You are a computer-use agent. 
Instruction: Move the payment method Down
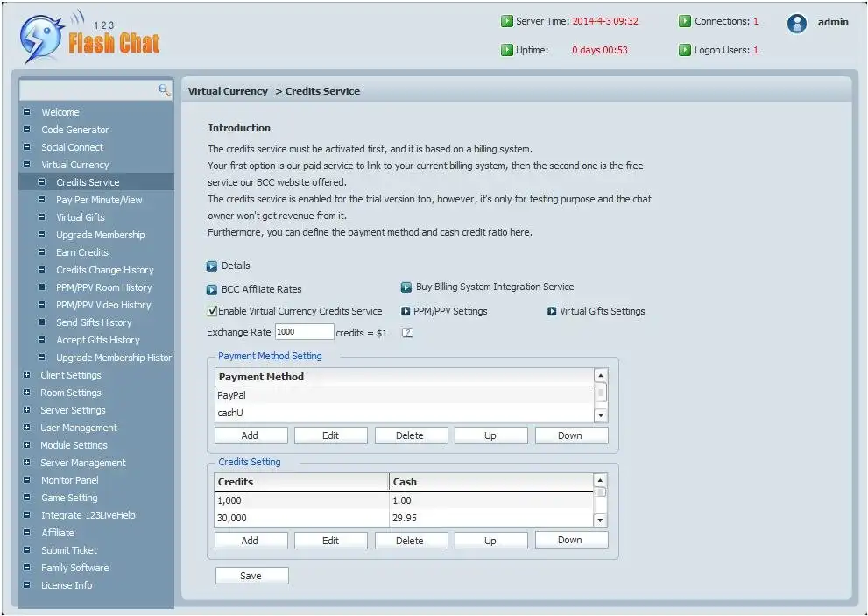click(571, 435)
